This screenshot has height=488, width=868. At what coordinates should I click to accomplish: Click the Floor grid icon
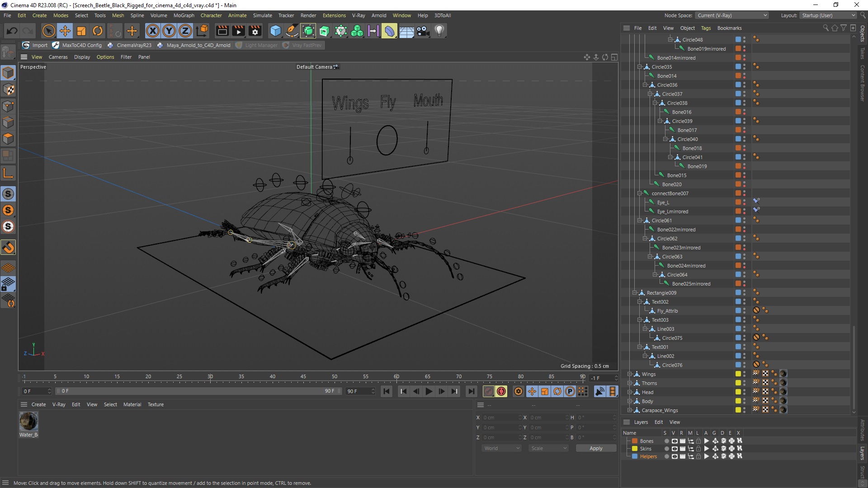pos(406,31)
